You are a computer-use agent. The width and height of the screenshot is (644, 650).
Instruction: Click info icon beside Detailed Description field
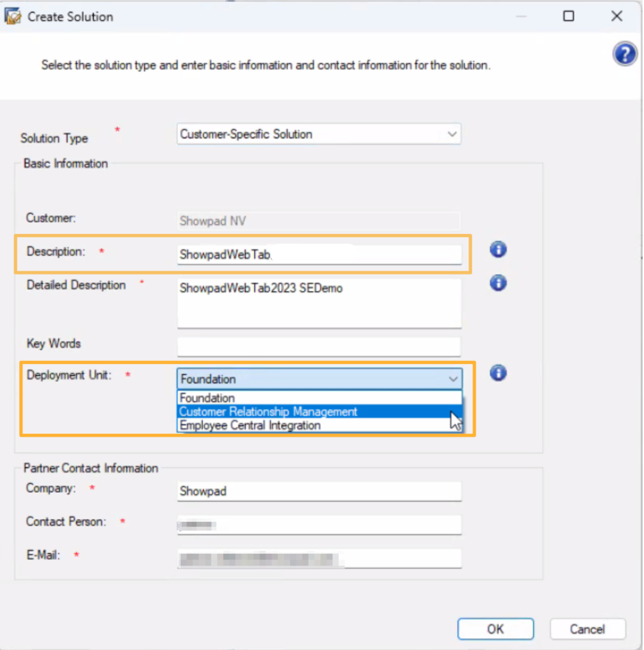tap(498, 283)
